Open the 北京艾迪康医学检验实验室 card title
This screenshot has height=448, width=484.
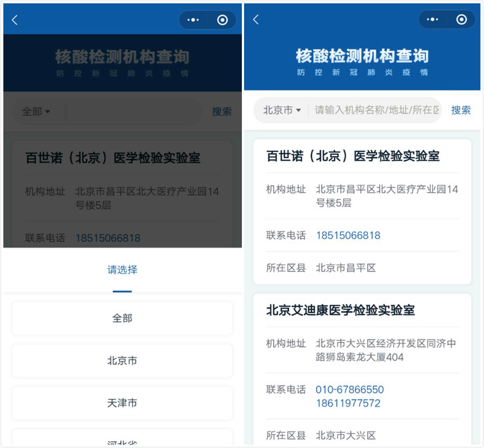(340, 310)
